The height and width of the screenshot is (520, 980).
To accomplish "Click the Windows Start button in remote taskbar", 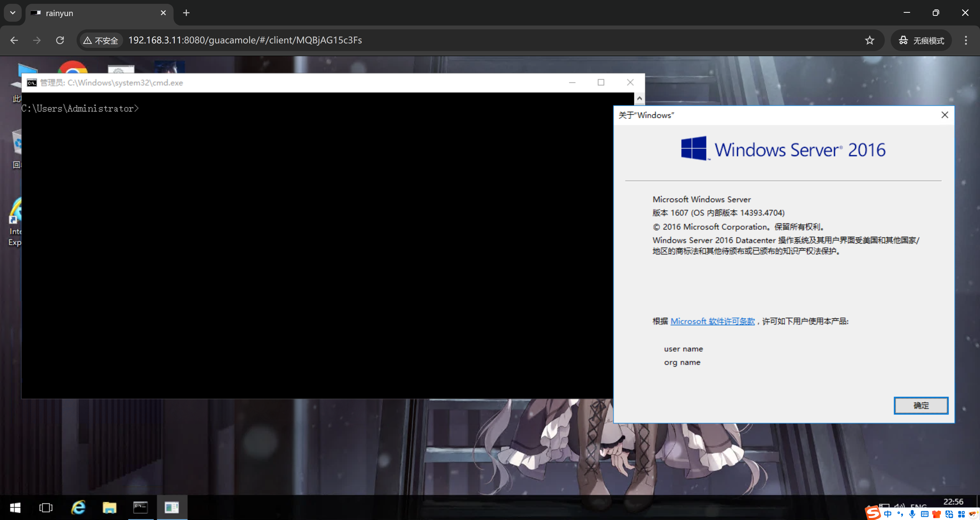I will click(x=15, y=507).
